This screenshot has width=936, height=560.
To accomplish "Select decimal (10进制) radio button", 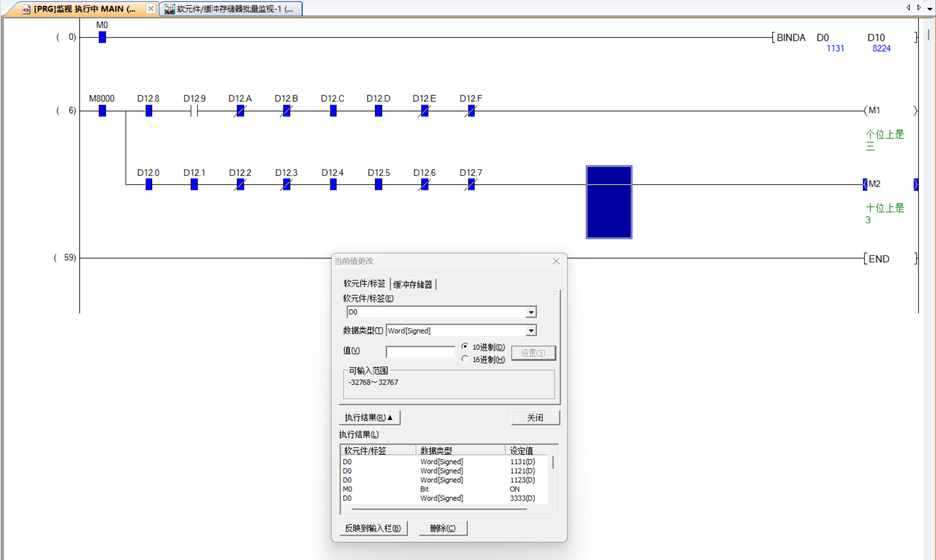I will coord(465,346).
